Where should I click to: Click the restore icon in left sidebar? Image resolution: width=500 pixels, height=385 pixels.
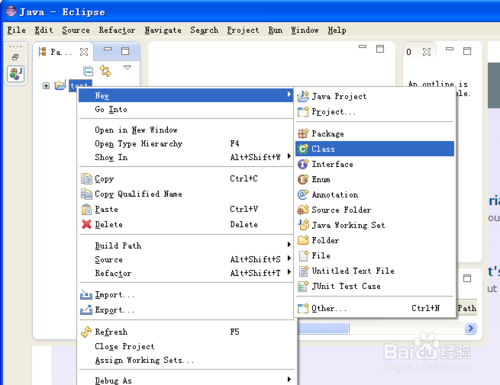point(15,57)
